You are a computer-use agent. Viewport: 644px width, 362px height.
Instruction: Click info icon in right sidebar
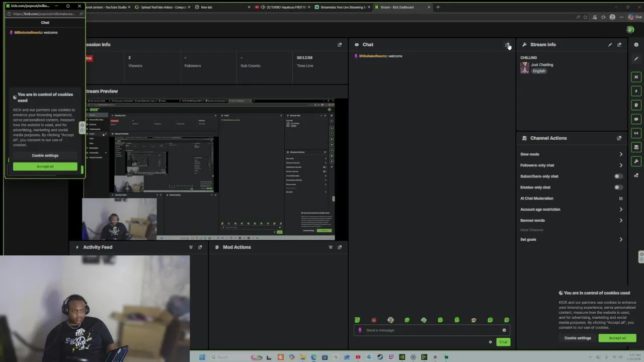[x=636, y=45]
